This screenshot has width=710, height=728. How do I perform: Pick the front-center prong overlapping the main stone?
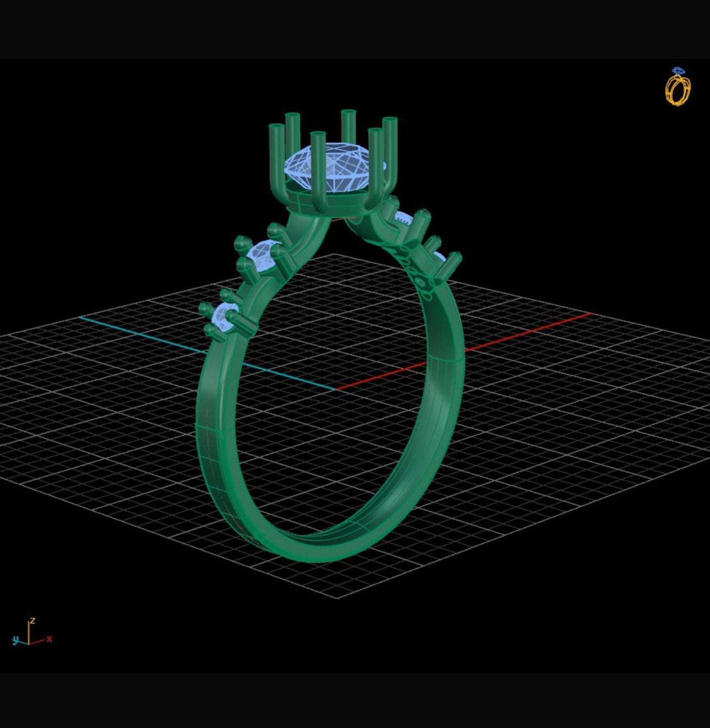pos(318,165)
